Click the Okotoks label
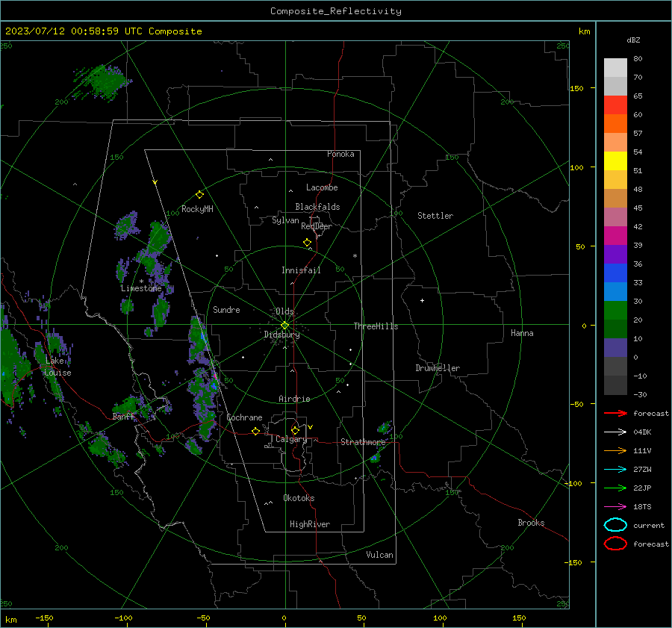 299,498
